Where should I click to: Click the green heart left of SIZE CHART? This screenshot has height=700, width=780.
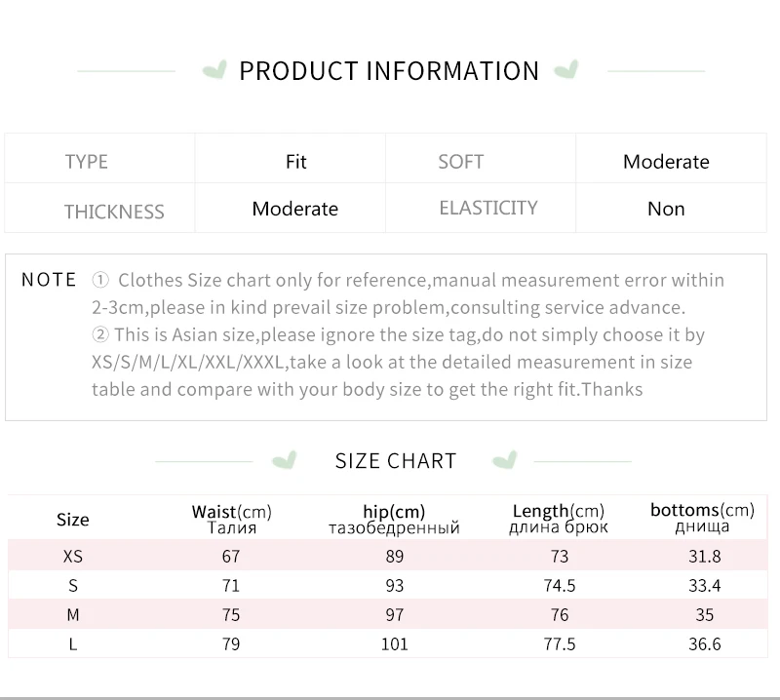tap(284, 459)
